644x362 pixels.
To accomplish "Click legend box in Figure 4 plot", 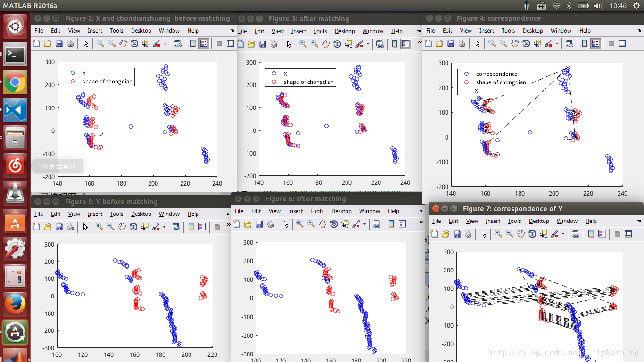I will click(493, 82).
